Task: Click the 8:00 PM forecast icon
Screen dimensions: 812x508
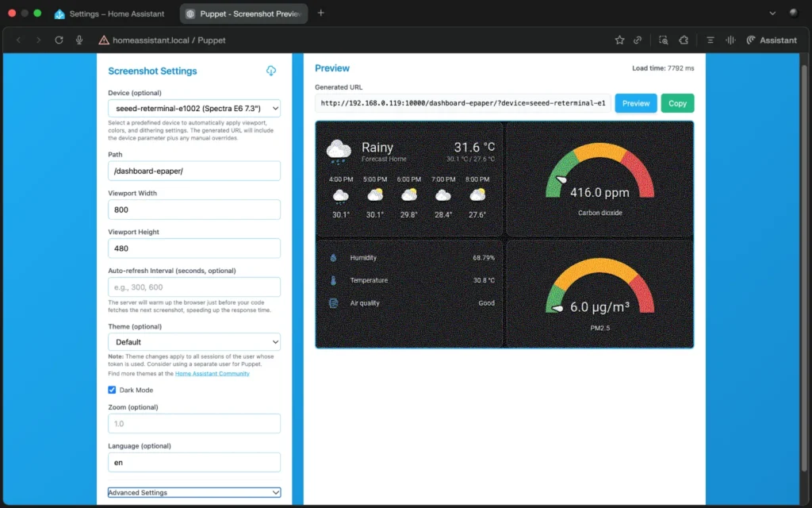Action: tap(477, 195)
